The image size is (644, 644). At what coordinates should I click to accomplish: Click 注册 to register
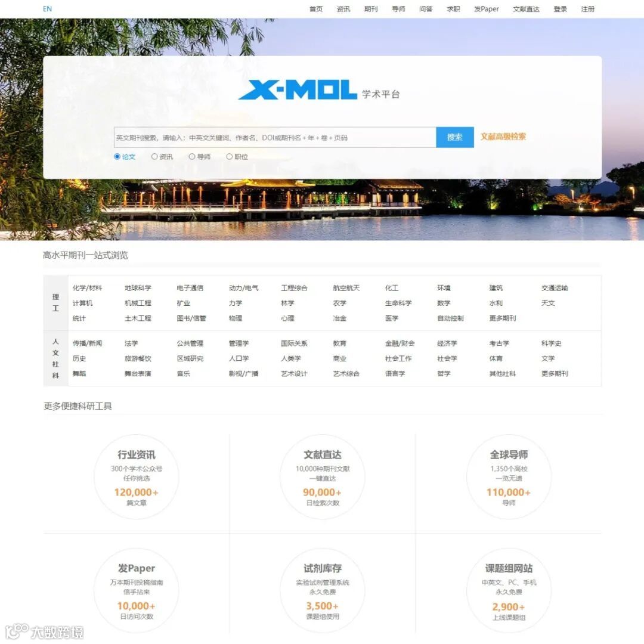coord(588,8)
